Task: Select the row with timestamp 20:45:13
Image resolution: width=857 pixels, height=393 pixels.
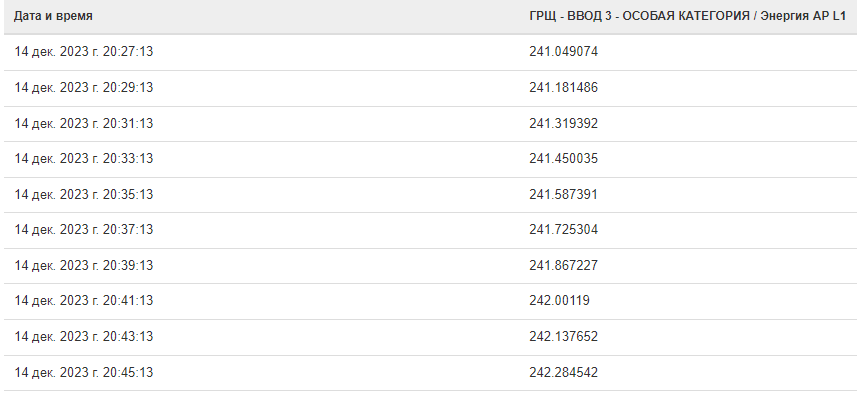Action: [x=430, y=373]
